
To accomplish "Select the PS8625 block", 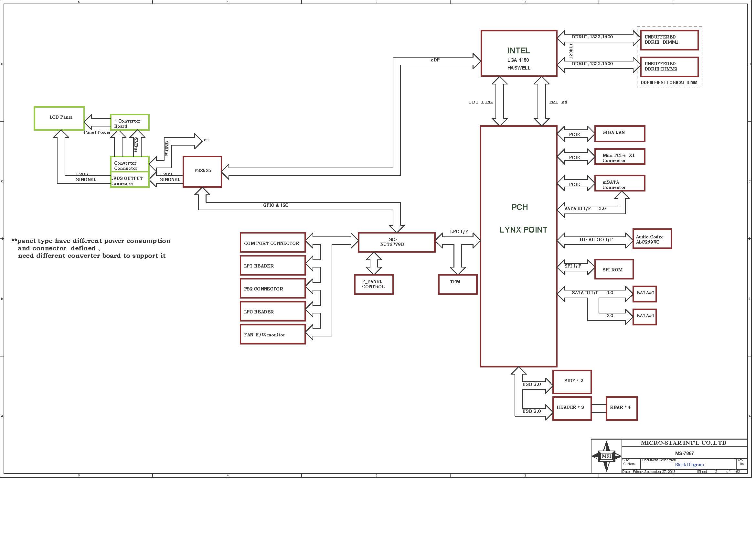I will [x=202, y=172].
